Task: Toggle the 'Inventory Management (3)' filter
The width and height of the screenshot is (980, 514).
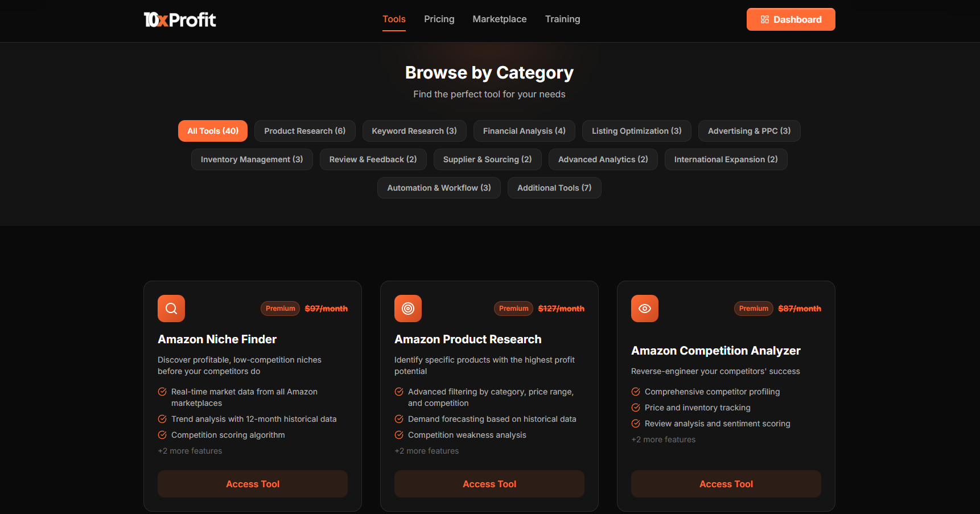Action: click(252, 159)
